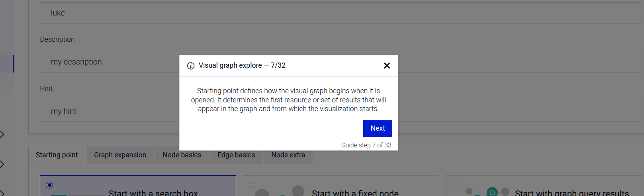This screenshot has width=644, height=196.
Task: Select the Start with graph query results radio
Action: pyautogui.click(x=456, y=185)
